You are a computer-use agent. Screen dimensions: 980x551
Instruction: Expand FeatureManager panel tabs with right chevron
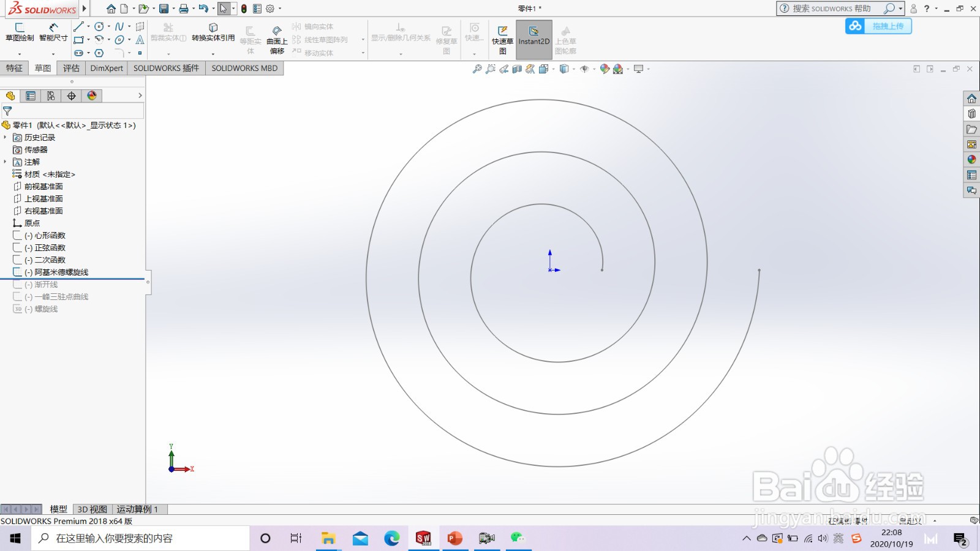click(x=140, y=96)
